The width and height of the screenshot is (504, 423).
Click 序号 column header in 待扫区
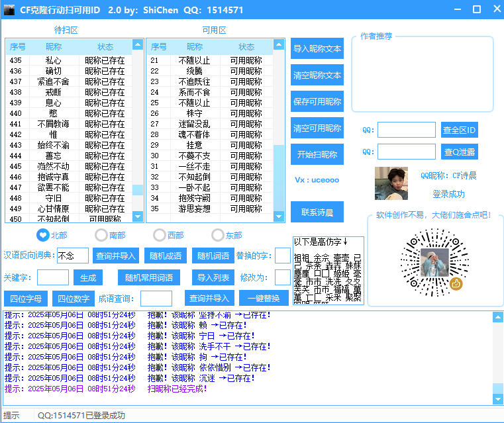18,47
